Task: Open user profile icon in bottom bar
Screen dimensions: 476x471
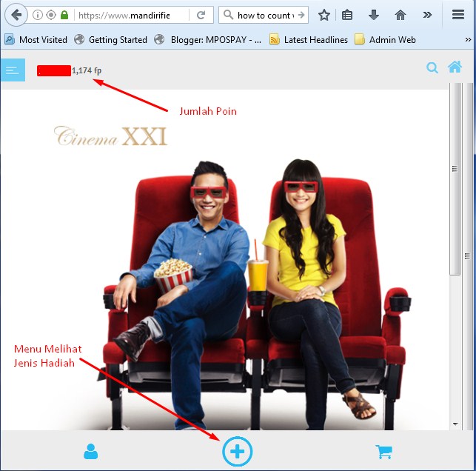Action: (90, 451)
